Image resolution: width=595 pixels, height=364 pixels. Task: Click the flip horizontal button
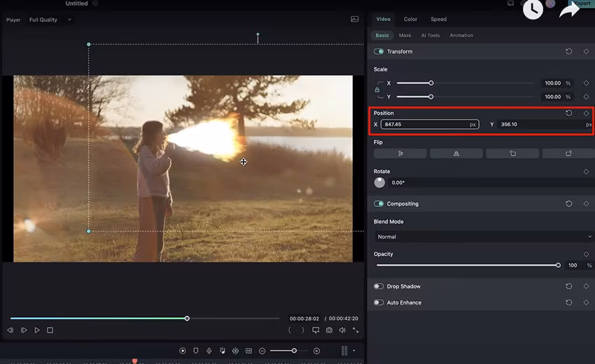point(400,153)
